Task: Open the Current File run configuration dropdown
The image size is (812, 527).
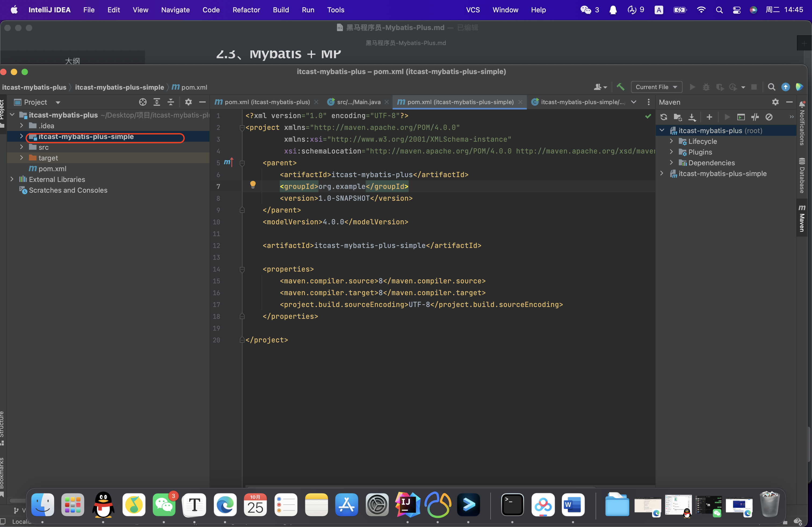Action: coord(656,87)
